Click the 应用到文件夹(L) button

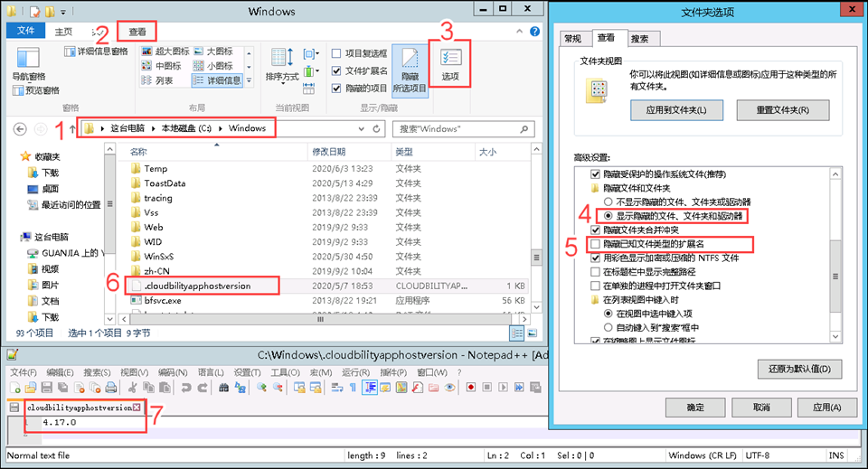pos(675,110)
